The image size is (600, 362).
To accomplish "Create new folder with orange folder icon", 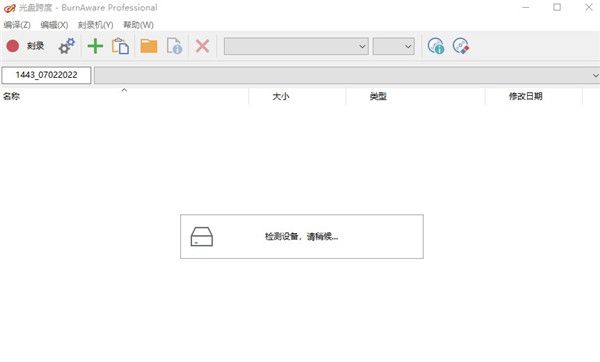I will tap(149, 46).
